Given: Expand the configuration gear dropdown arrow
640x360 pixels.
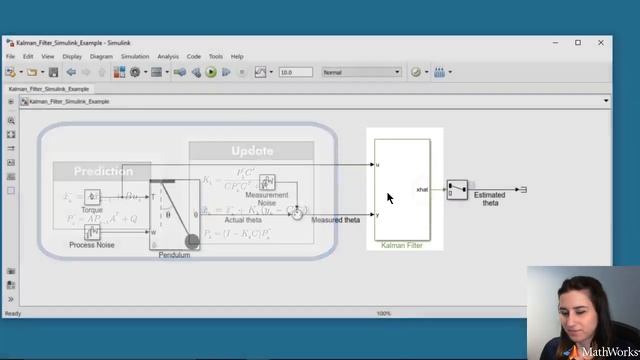Looking at the screenshot, I should 146,72.
